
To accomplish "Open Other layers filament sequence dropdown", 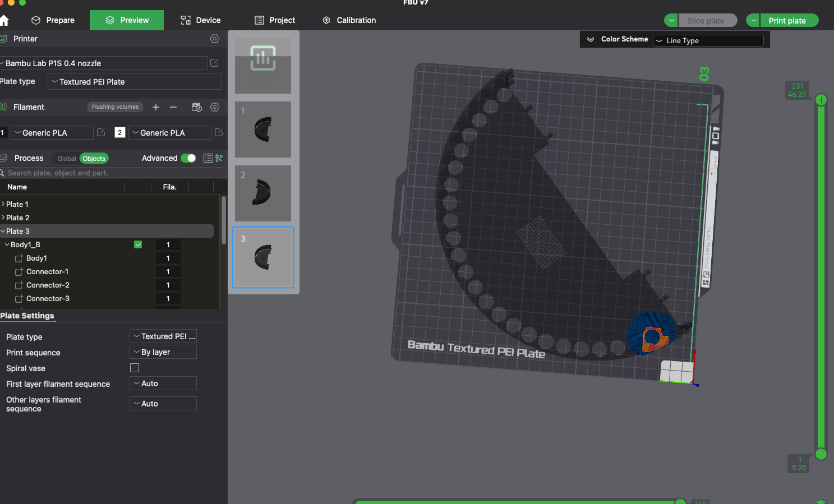I will (x=163, y=404).
